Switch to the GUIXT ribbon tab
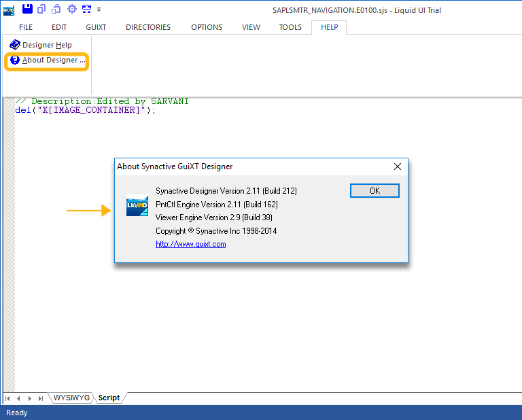This screenshot has width=522, height=420. [96, 27]
